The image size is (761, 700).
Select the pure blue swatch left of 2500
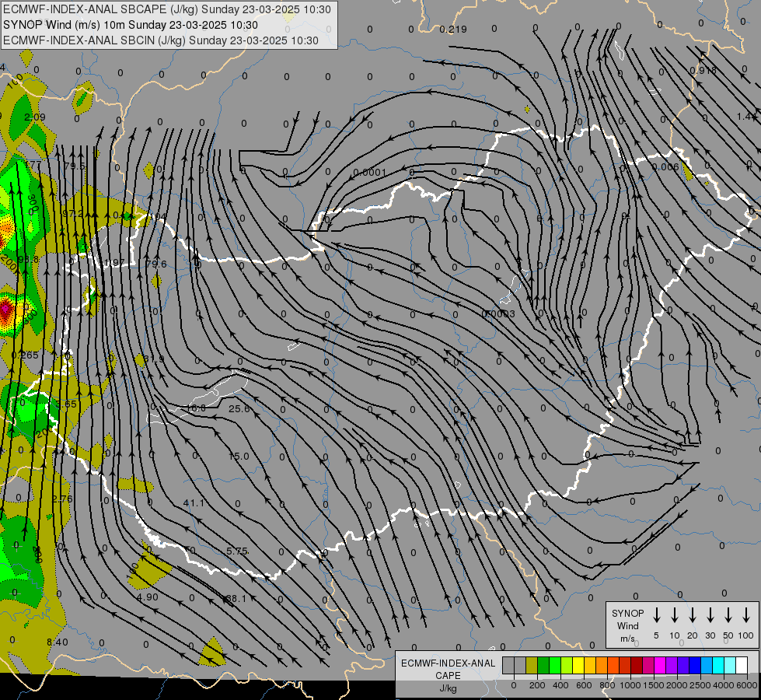tap(695, 666)
